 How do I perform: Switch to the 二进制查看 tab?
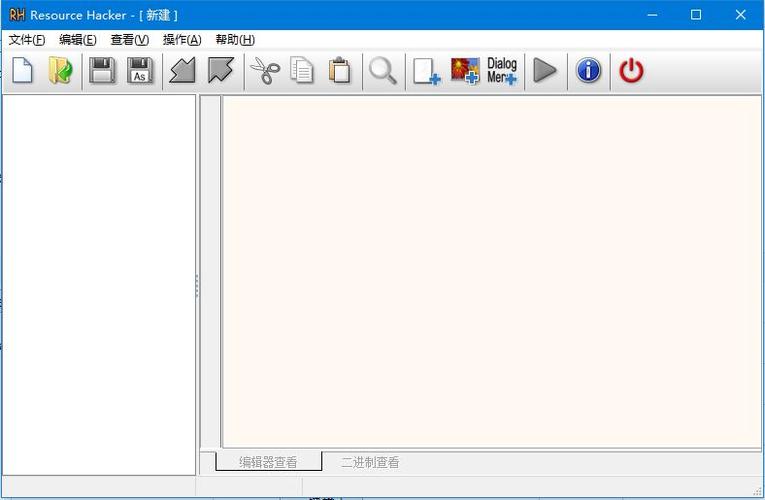[x=370, y=462]
